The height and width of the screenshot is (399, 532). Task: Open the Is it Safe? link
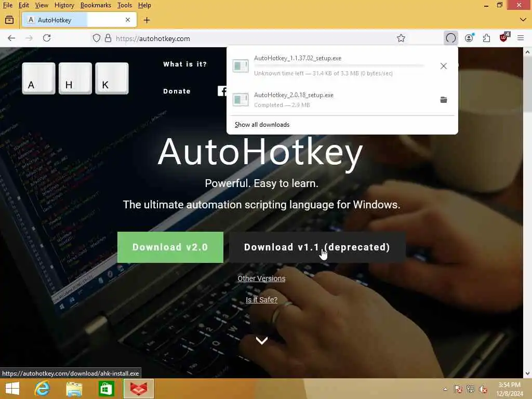261,300
